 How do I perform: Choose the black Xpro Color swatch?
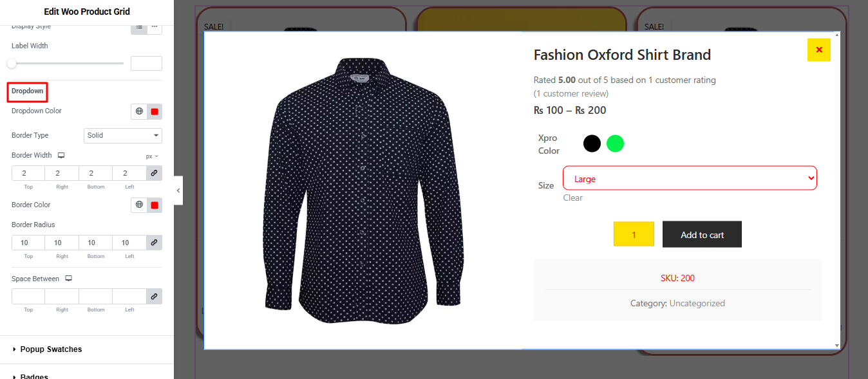(x=592, y=143)
